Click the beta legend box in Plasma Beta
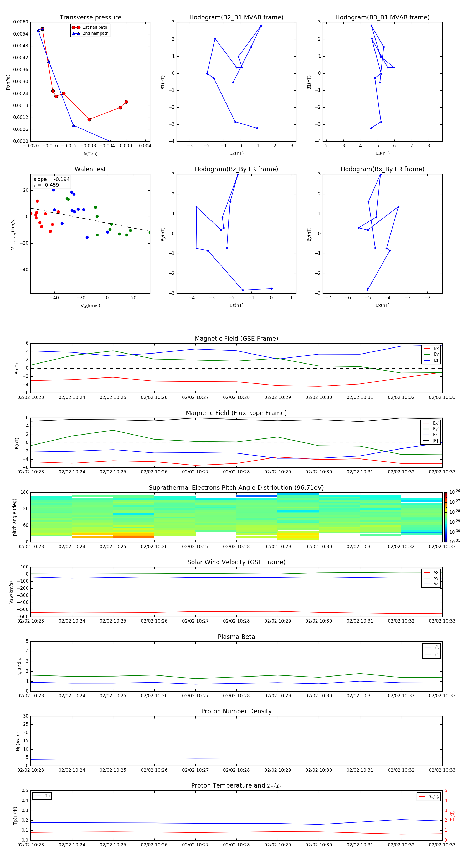 coord(431,651)
